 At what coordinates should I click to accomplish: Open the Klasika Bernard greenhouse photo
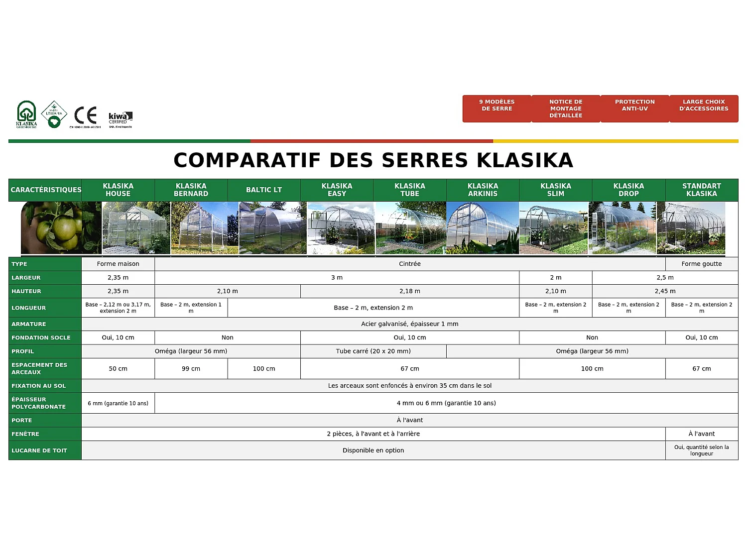205,228
